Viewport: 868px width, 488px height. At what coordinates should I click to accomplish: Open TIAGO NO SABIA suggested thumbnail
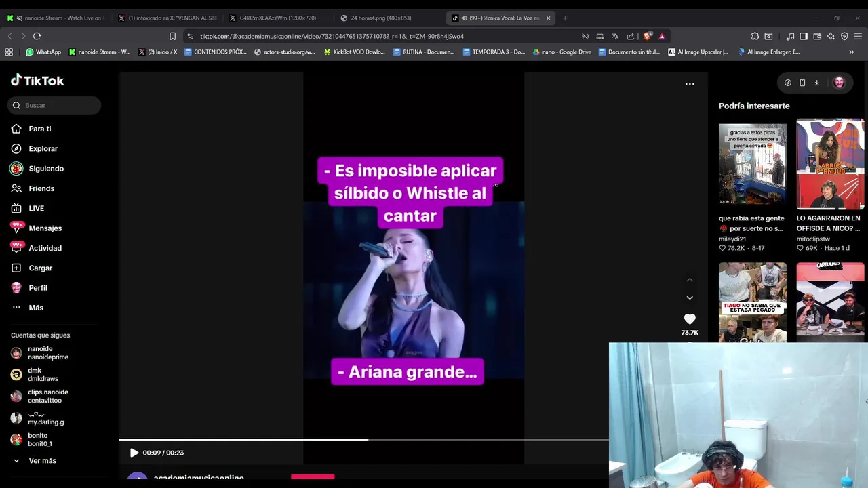(753, 302)
